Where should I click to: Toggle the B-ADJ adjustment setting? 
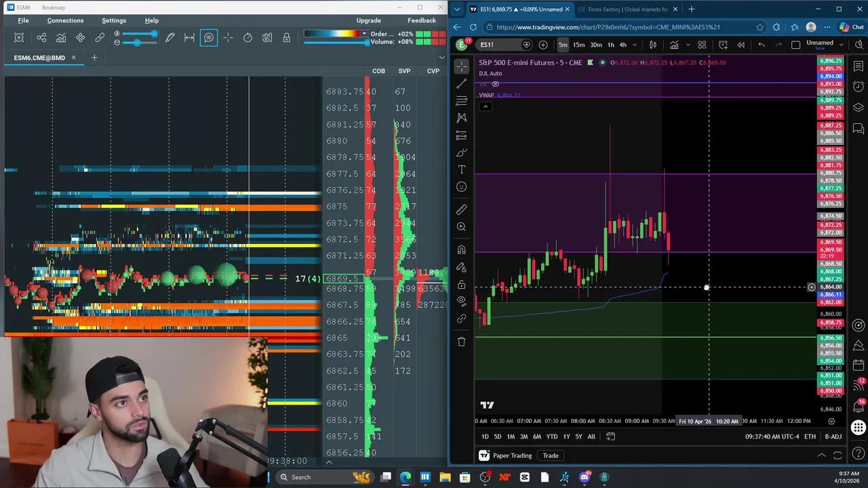click(833, 436)
